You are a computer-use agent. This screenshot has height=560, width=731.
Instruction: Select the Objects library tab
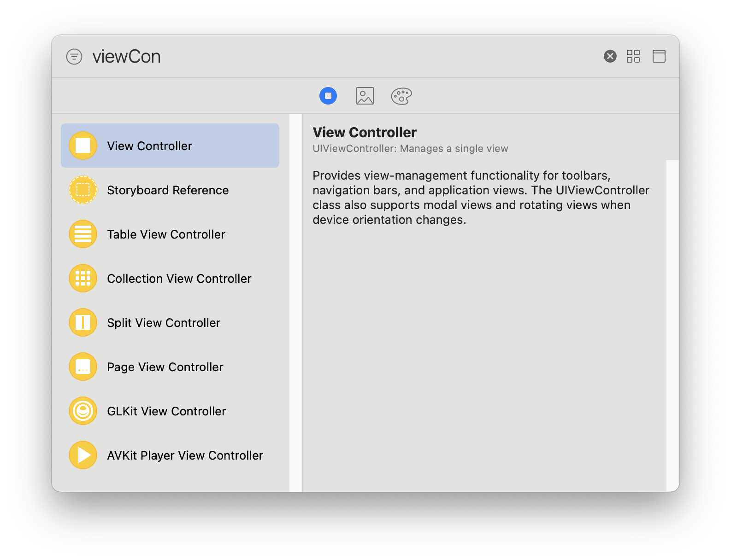[x=328, y=96]
